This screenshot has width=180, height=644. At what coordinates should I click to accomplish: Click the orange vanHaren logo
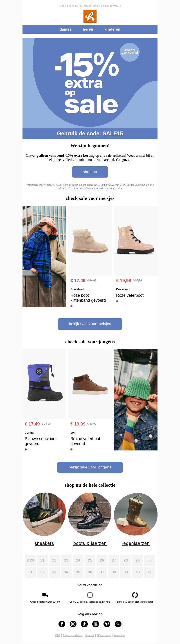point(90,16)
